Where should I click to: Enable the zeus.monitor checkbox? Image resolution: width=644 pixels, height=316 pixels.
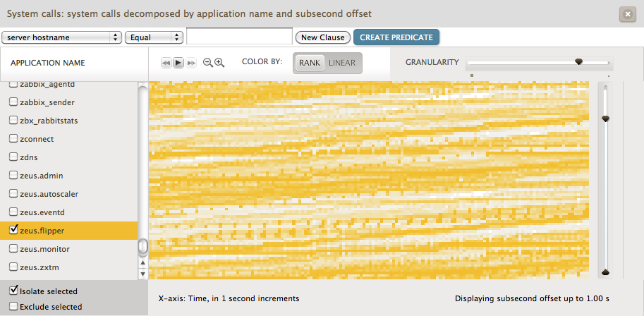click(x=13, y=248)
